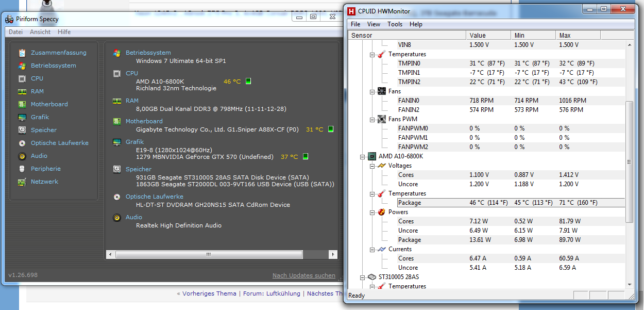Screen dimensions: 644x310
Task: Click the green CPU temperature indicator
Action: point(248,81)
